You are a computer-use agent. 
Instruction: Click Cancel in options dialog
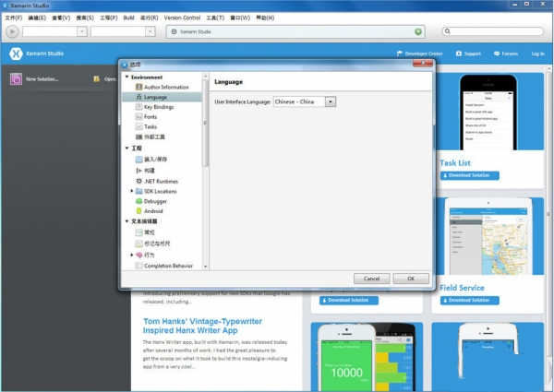coord(372,279)
